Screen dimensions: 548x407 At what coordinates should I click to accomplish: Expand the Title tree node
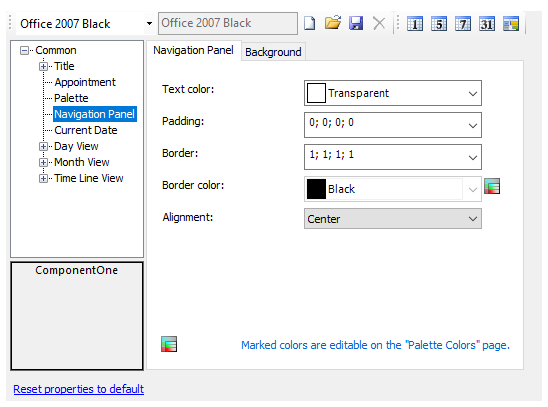43,66
